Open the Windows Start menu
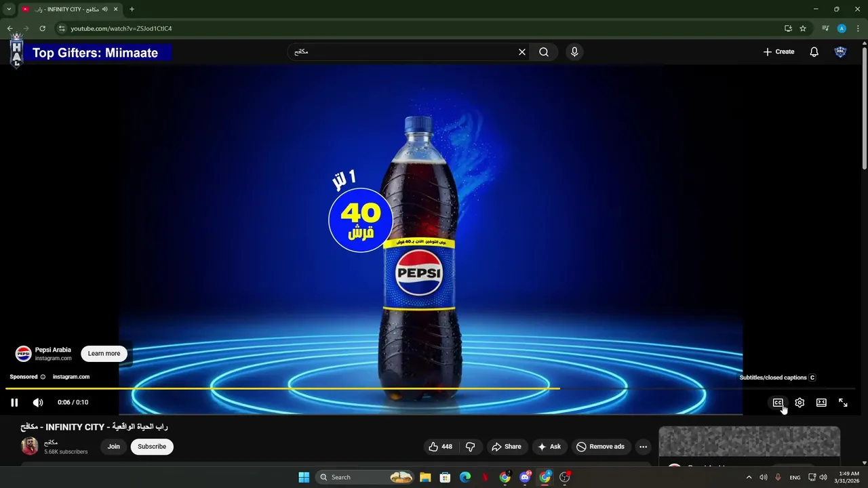The height and width of the screenshot is (488, 868). point(304,477)
